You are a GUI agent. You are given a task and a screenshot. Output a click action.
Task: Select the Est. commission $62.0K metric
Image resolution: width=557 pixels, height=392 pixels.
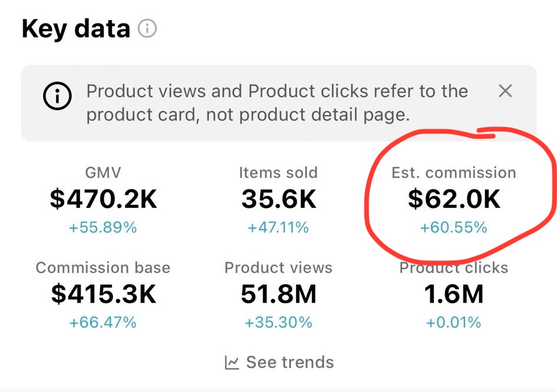453,200
